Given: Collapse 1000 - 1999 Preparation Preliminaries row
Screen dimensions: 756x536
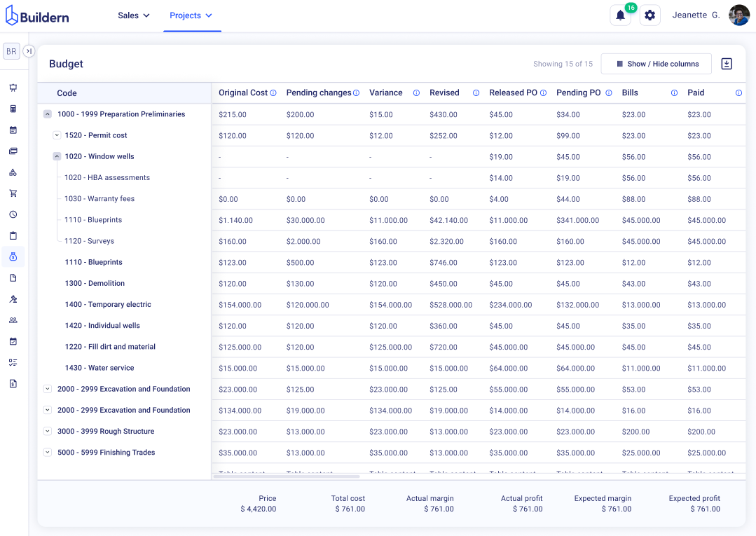Looking at the screenshot, I should [x=48, y=114].
